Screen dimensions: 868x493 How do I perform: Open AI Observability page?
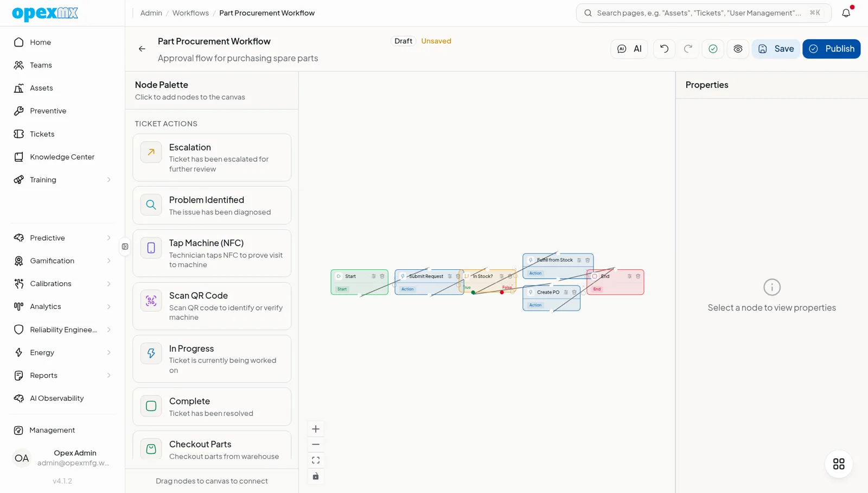click(x=62, y=398)
